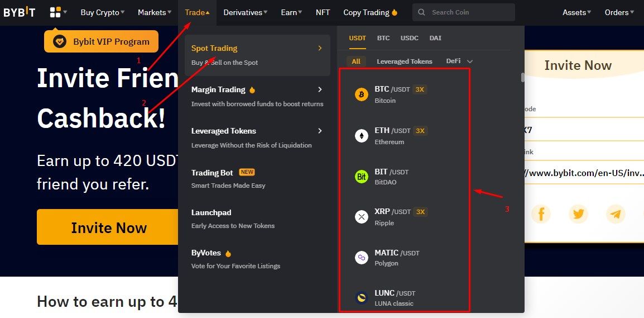
Task: Click the Bitcoin coin icon
Action: click(x=362, y=94)
